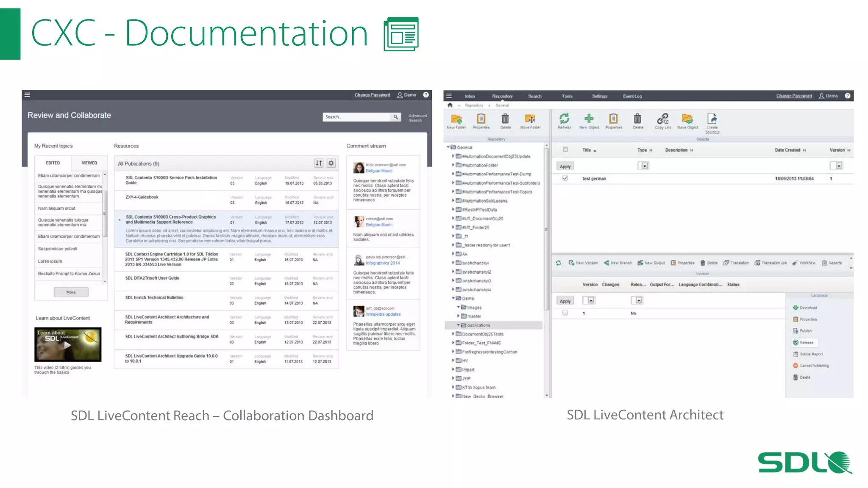Click the home breadcrumb icon
The width and height of the screenshot is (868, 488).
pos(450,105)
